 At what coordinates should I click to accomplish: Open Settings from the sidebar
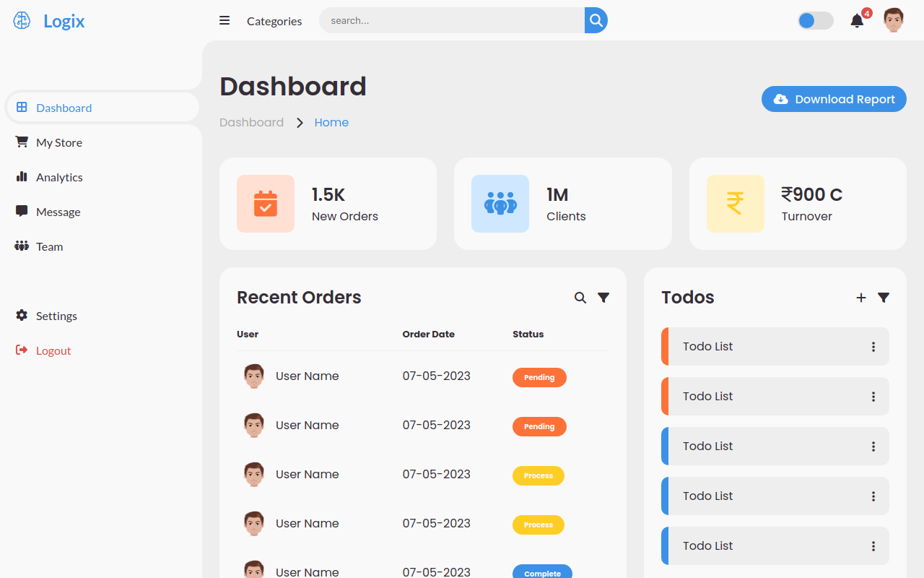pyautogui.click(x=56, y=316)
